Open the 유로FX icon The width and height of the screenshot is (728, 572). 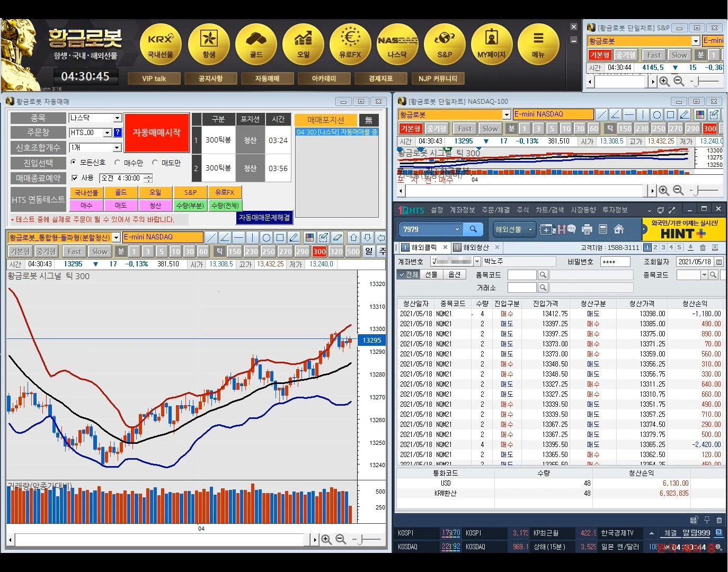tap(350, 44)
